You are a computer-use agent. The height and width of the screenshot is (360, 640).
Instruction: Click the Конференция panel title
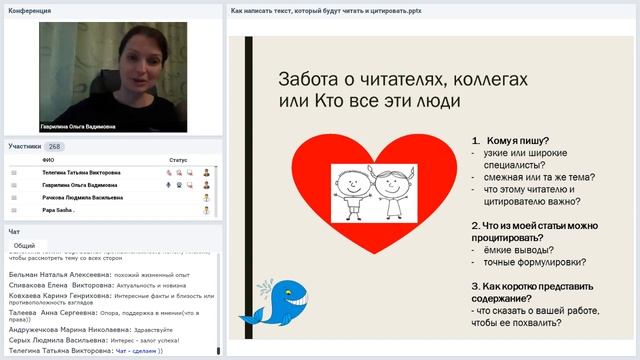pyautogui.click(x=29, y=11)
